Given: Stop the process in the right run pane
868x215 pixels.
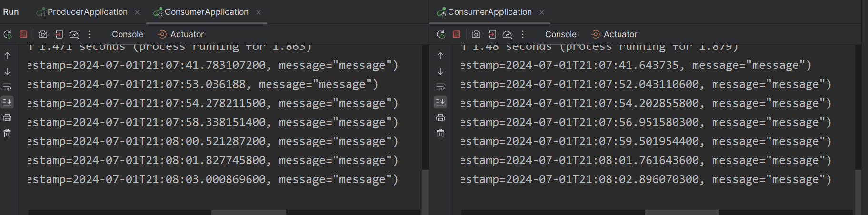Looking at the screenshot, I should [457, 34].
